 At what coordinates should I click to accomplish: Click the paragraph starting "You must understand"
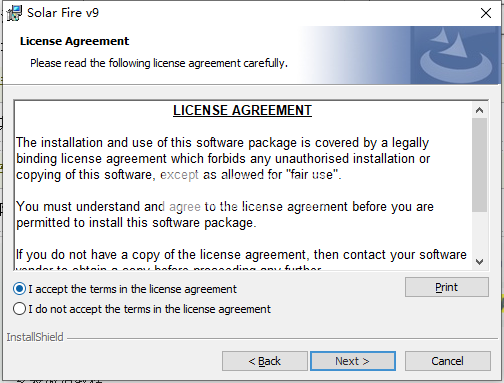pyautogui.click(x=225, y=215)
